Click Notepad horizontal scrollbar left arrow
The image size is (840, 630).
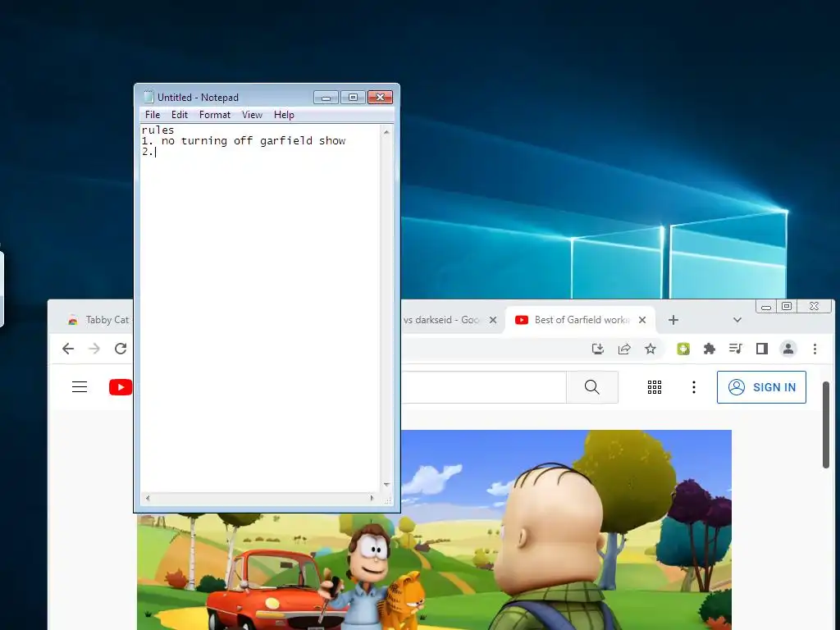point(148,498)
